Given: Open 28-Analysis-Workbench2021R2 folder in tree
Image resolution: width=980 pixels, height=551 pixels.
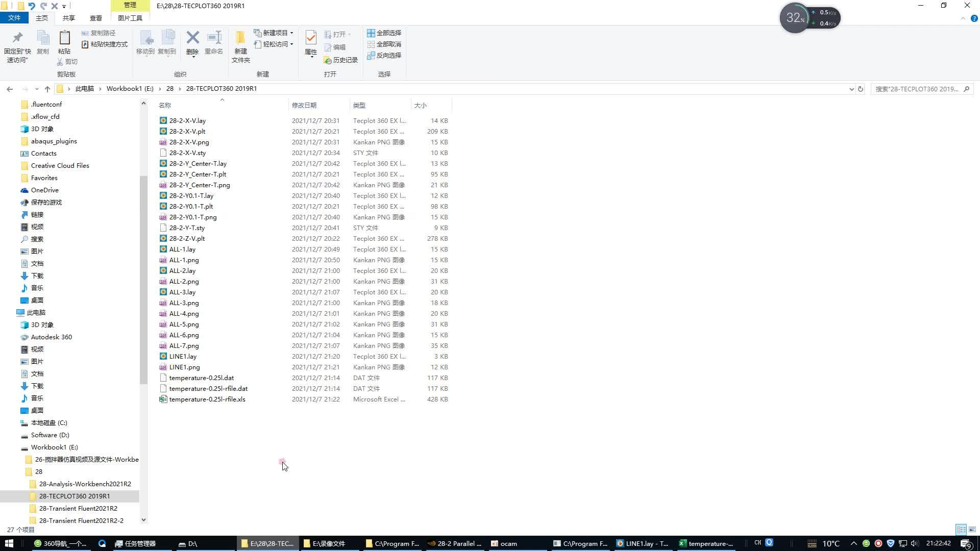Looking at the screenshot, I should tap(85, 484).
